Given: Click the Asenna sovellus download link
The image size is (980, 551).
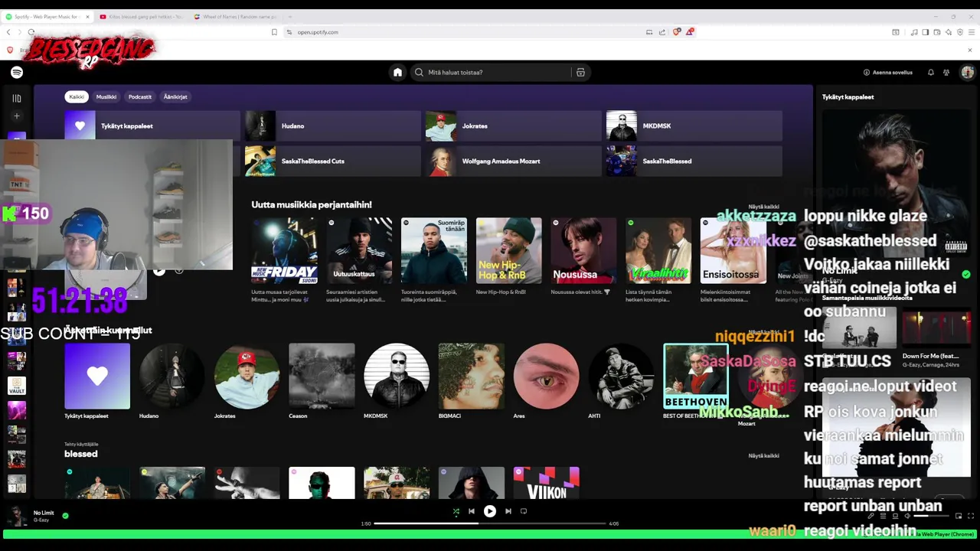Looking at the screenshot, I should 888,72.
